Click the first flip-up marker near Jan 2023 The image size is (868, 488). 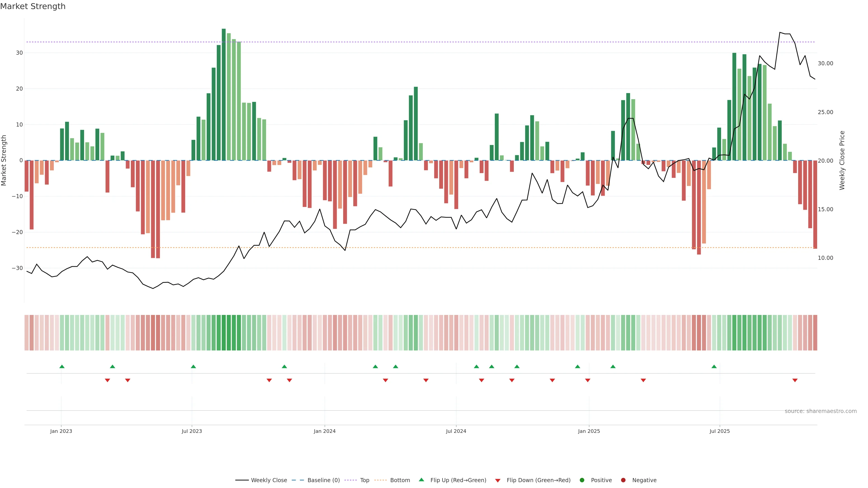click(62, 366)
